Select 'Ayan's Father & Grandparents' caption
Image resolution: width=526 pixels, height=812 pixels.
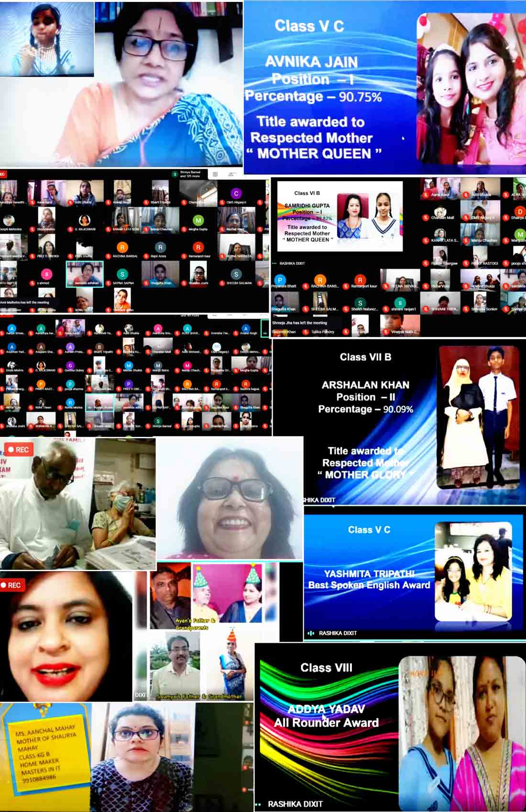(x=195, y=624)
